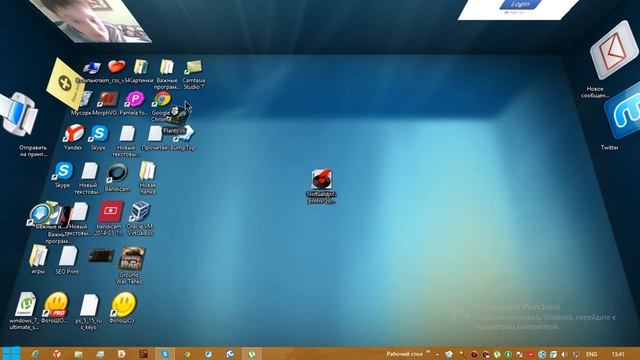Open Internet Explorer from the taskbar
The image size is (640, 360).
pyautogui.click(x=35, y=354)
